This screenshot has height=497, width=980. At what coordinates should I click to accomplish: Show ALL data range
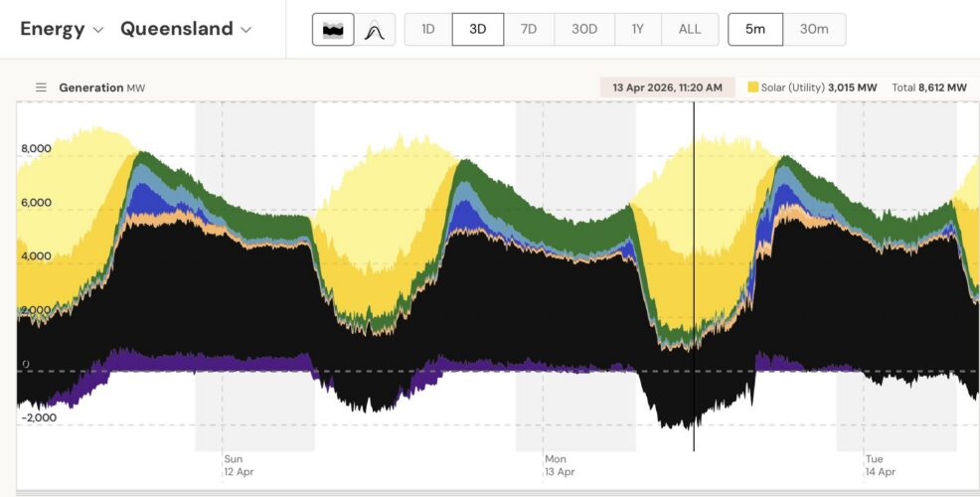690,30
